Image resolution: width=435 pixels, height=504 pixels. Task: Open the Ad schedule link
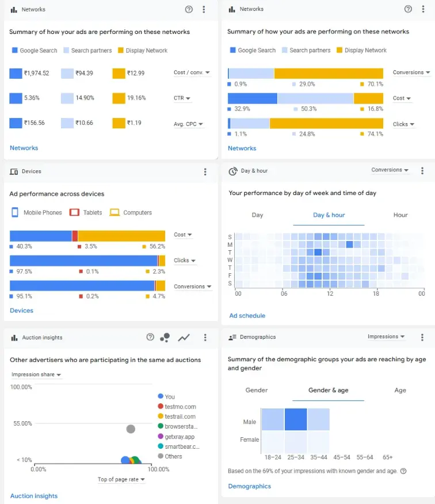pos(247,316)
